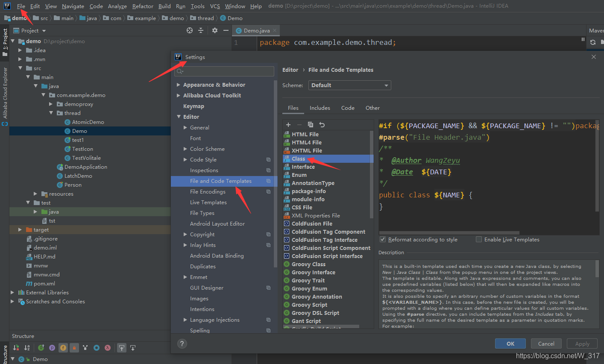This screenshot has height=364, width=604.
Task: Expand Appearance & Behavior settings
Action: (179, 85)
